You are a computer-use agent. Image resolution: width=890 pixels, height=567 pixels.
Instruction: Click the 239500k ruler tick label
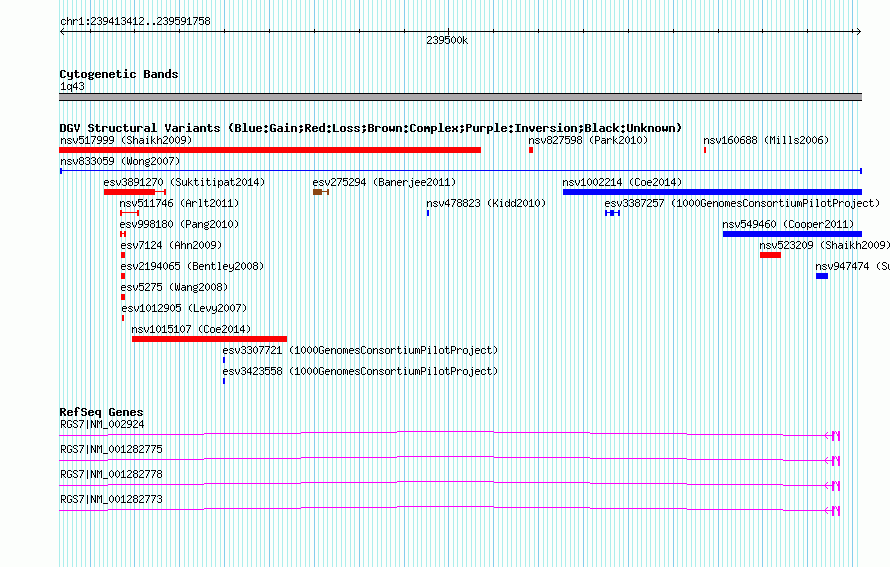pyautogui.click(x=447, y=40)
